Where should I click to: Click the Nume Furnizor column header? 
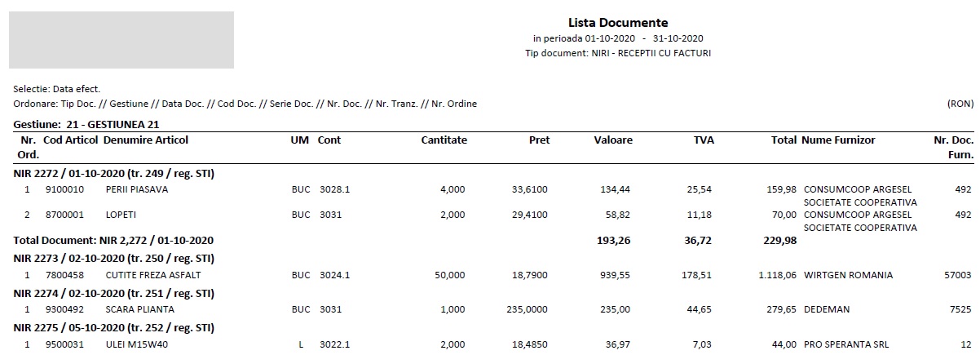[839, 140]
